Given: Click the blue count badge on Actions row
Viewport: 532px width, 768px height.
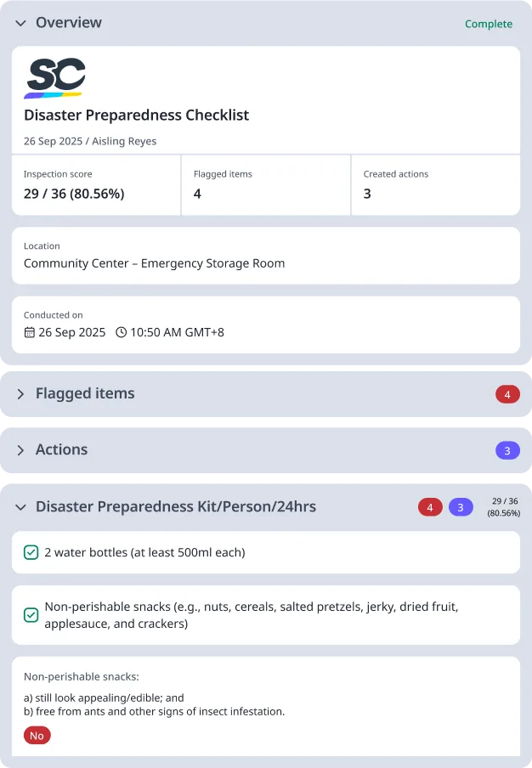Looking at the screenshot, I should click(507, 450).
